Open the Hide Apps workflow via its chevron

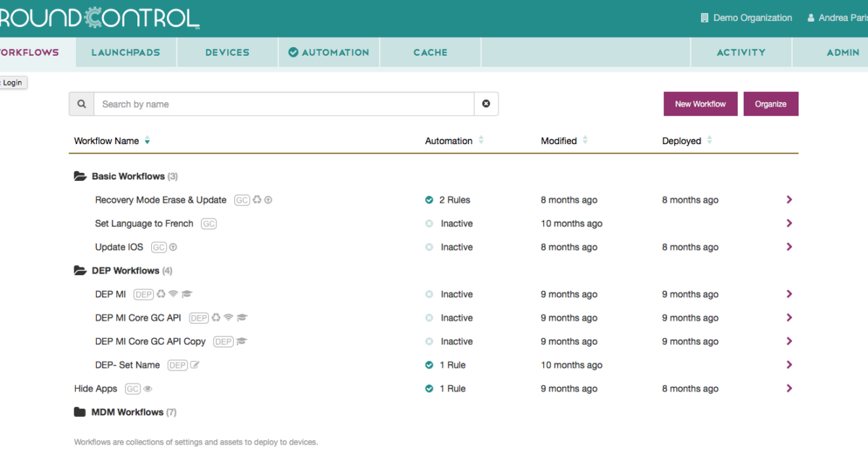click(789, 388)
